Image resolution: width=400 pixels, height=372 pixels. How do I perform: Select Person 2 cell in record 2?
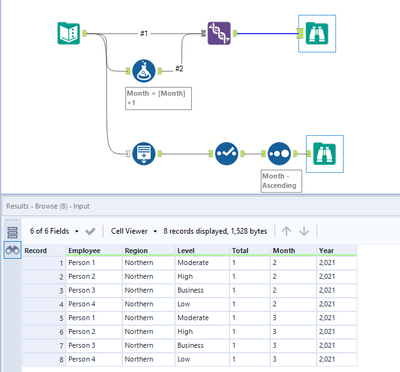94,277
